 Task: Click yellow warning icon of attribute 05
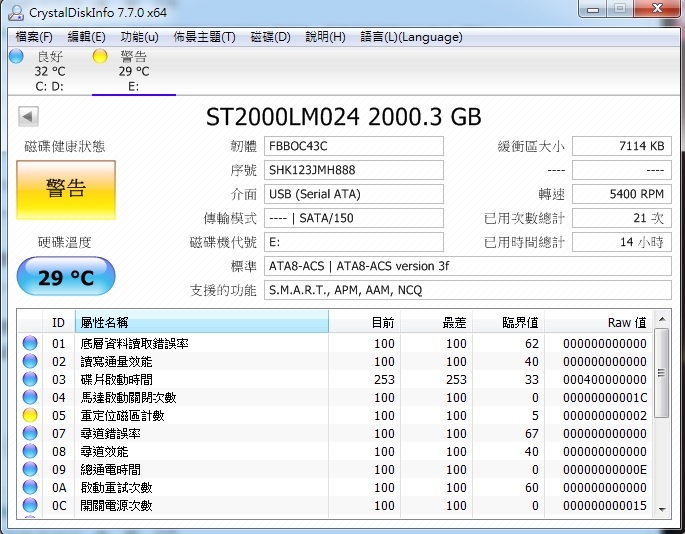click(x=30, y=415)
